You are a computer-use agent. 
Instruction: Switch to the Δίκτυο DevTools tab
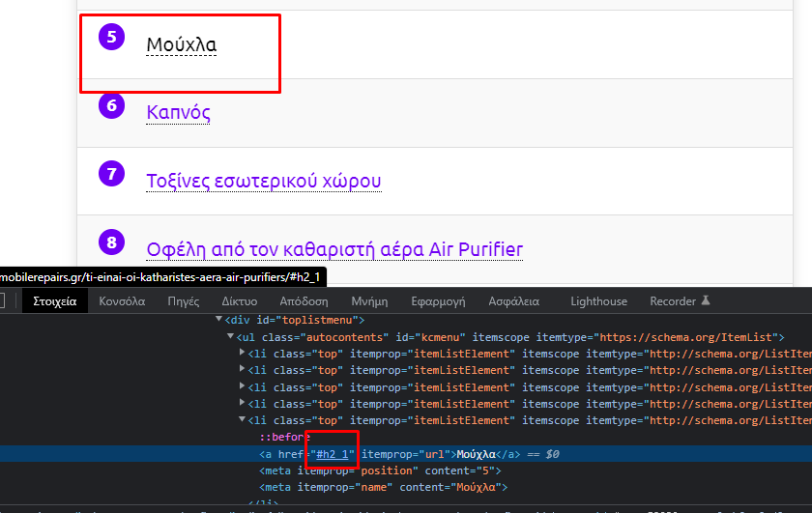pos(240,301)
